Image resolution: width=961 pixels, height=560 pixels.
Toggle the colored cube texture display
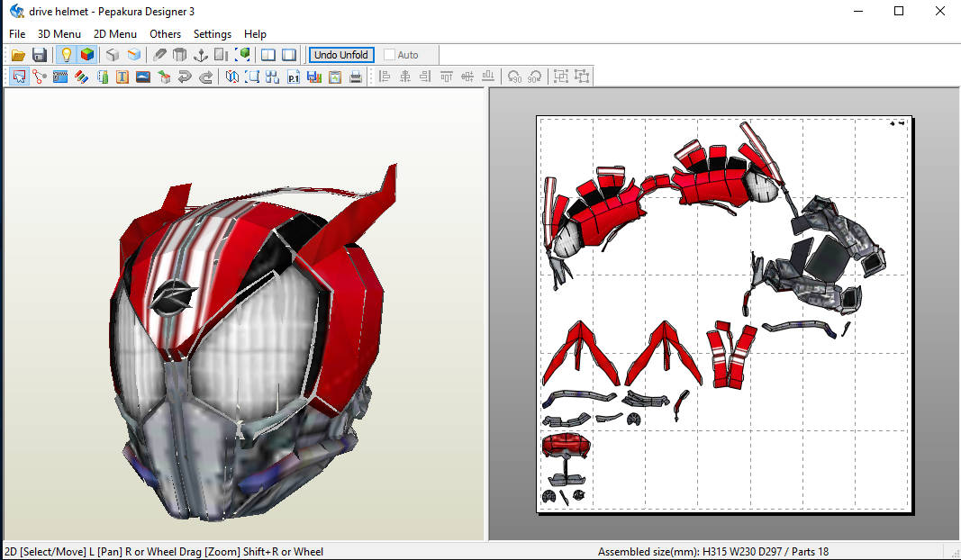click(87, 55)
